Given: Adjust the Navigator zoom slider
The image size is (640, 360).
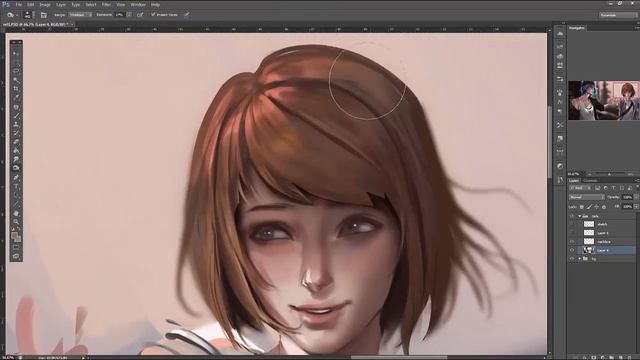Looking at the screenshot, I should pos(609,174).
